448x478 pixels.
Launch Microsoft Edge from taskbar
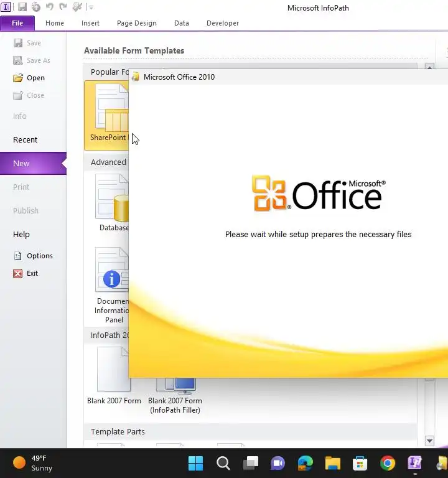tap(305, 463)
